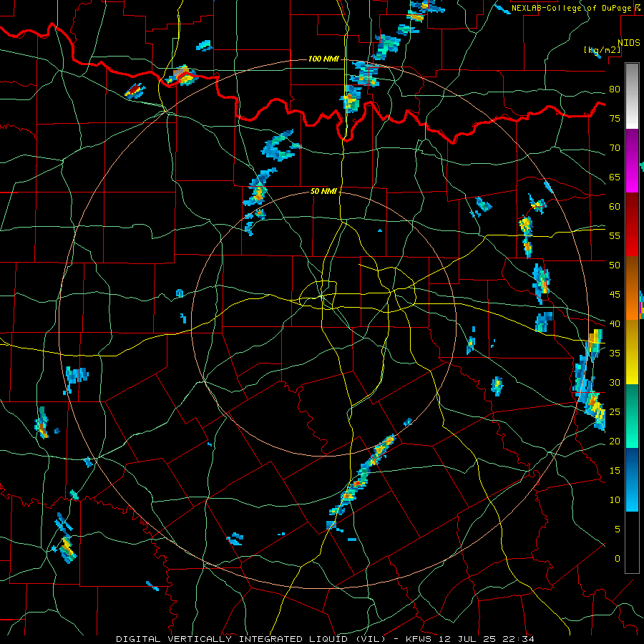Image resolution: width=644 pixels, height=644 pixels.
Task: Pick the dark red segment of the color bar
Action: [x=632, y=225]
